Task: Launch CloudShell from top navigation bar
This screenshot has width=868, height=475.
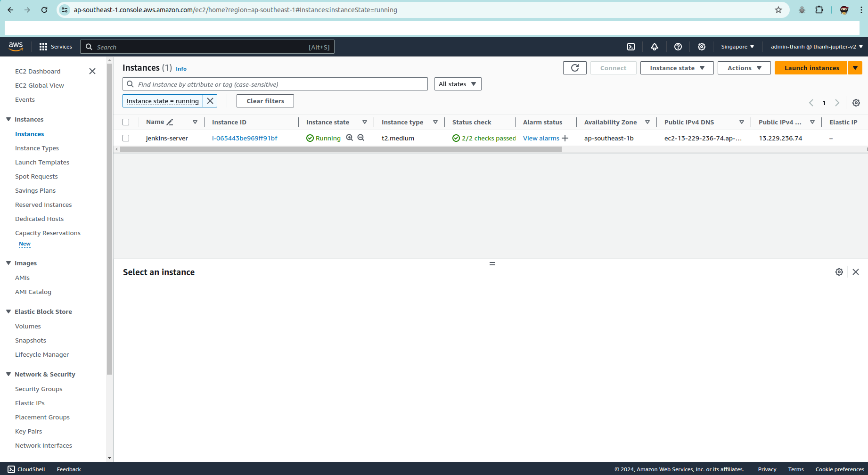Action: click(x=631, y=47)
